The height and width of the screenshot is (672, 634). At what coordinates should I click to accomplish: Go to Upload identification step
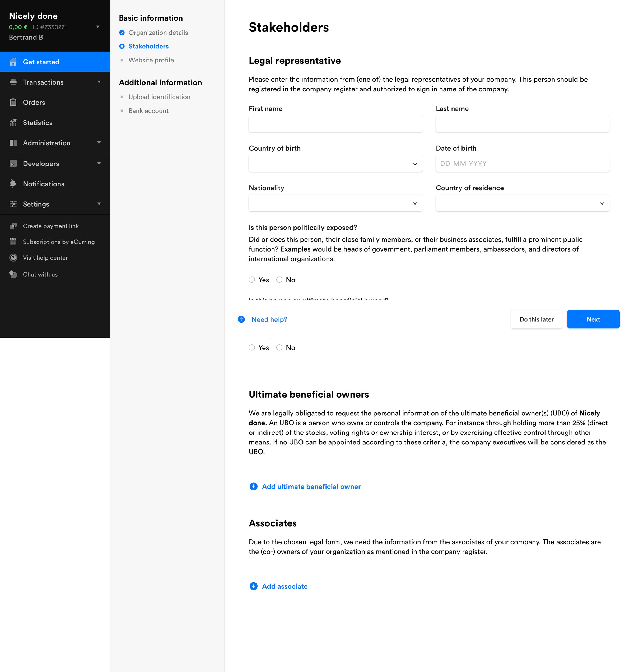tap(159, 97)
